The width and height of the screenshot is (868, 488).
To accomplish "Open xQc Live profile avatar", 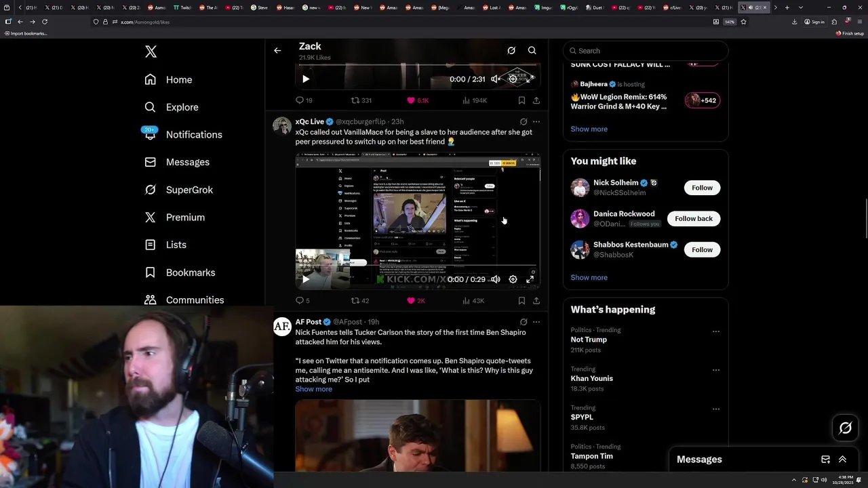I will point(282,127).
